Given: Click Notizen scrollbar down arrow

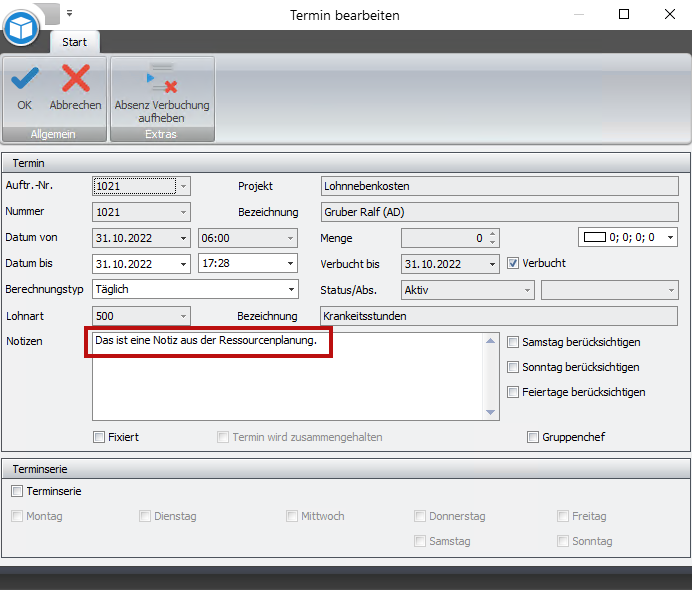Looking at the screenshot, I should tap(490, 412).
